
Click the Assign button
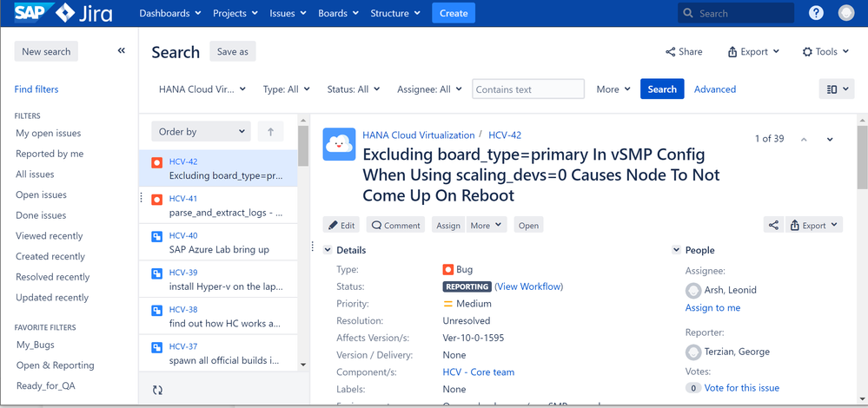coord(448,225)
